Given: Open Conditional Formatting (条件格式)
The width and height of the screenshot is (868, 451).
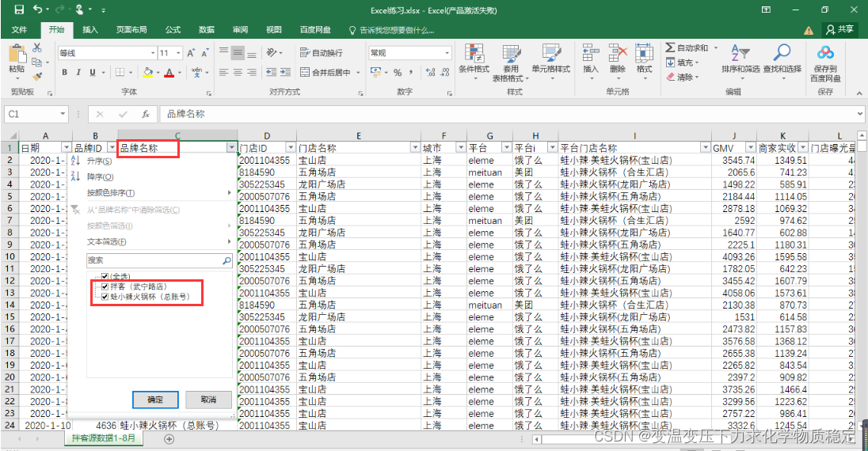Looking at the screenshot, I should [474, 62].
